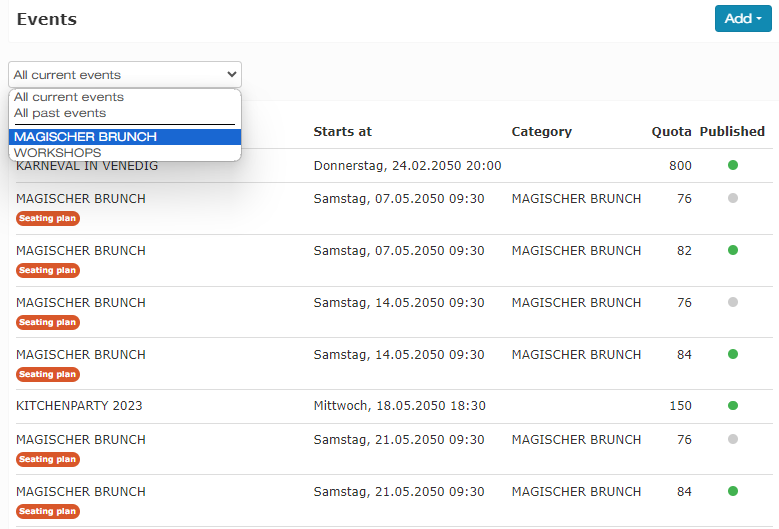Click the green dot for 21.05.2050 quota 84 event
Viewport: 779px width, 529px height.
(x=733, y=491)
